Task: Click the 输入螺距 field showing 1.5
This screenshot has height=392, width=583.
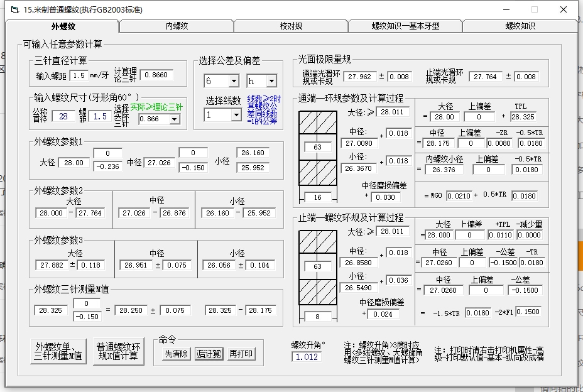Action: click(x=79, y=75)
